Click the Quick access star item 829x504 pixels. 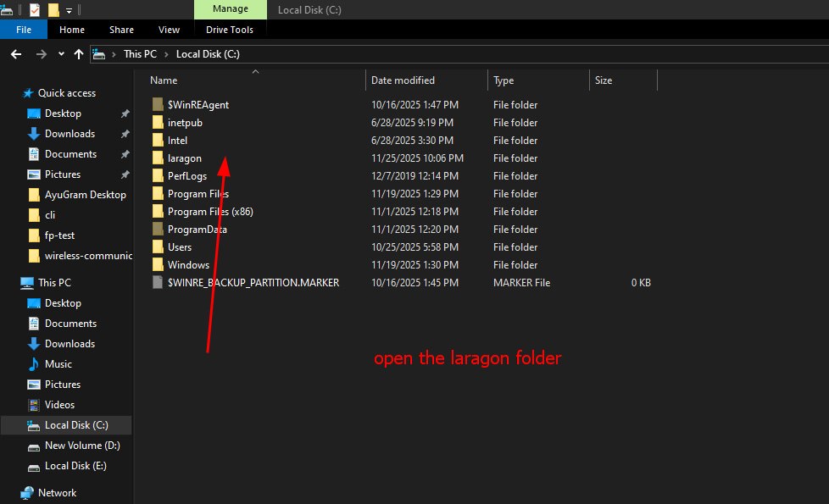(58, 93)
